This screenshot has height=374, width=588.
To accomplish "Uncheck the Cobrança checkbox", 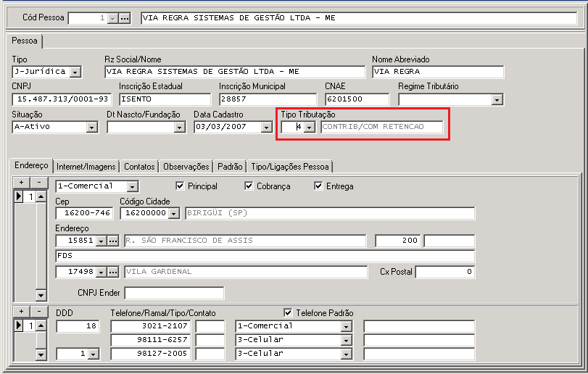I will pos(249,186).
